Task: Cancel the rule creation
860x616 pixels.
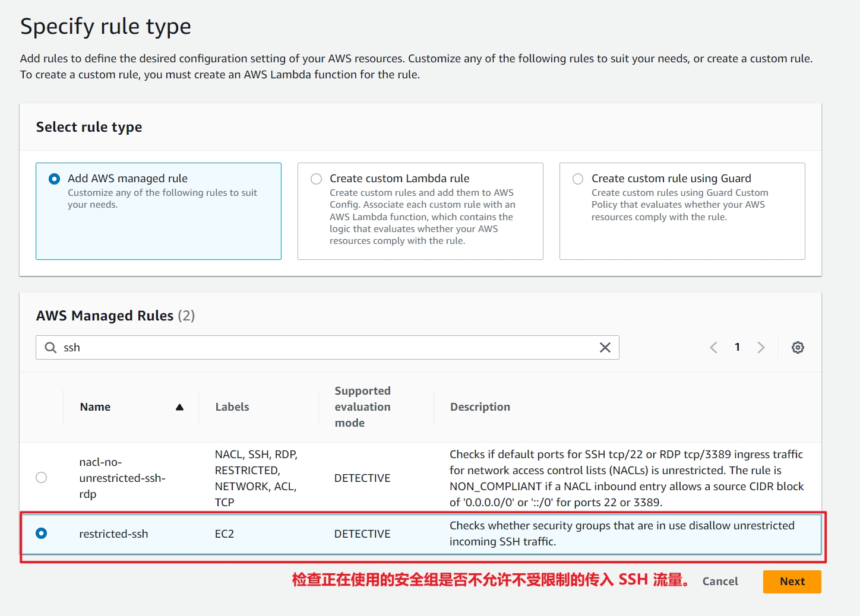Action: (x=720, y=582)
